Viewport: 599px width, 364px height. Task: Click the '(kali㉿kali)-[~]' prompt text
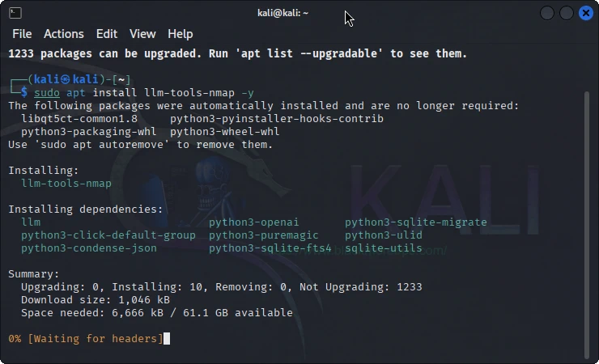(78, 79)
